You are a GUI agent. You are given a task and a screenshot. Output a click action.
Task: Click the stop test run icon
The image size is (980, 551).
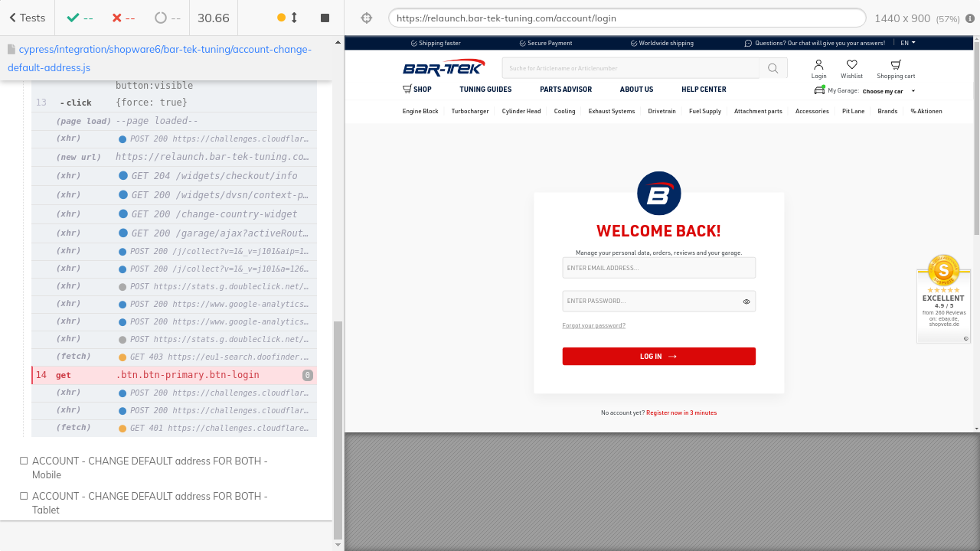click(325, 18)
